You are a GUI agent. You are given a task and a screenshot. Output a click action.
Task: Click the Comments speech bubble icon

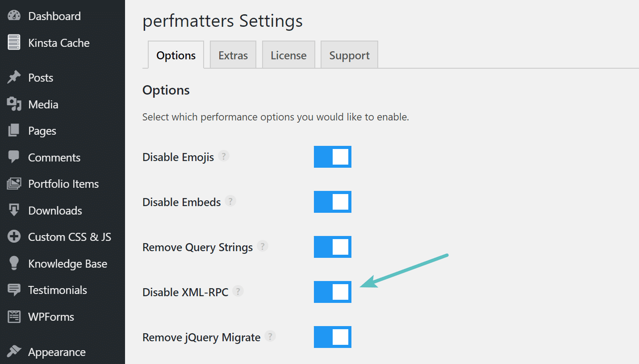tap(14, 157)
